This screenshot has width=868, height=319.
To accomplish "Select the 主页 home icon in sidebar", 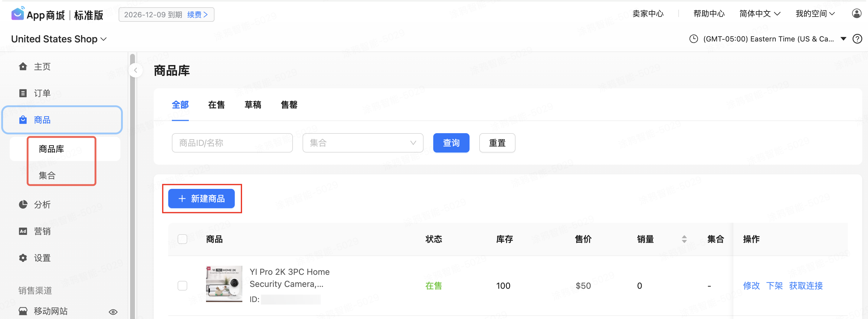I will (23, 66).
